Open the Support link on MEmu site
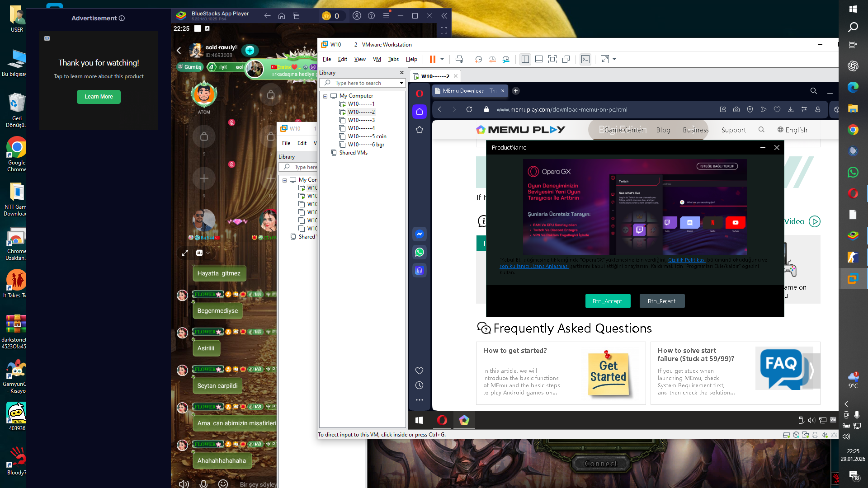This screenshot has height=488, width=868. [x=734, y=130]
